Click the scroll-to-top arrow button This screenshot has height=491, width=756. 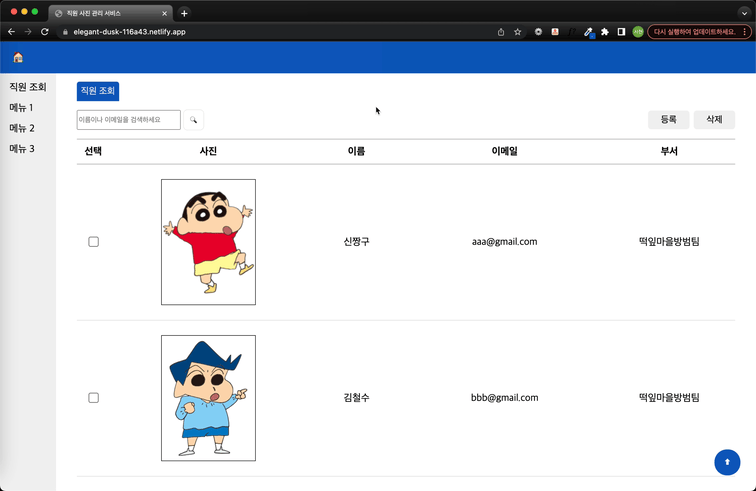727,462
